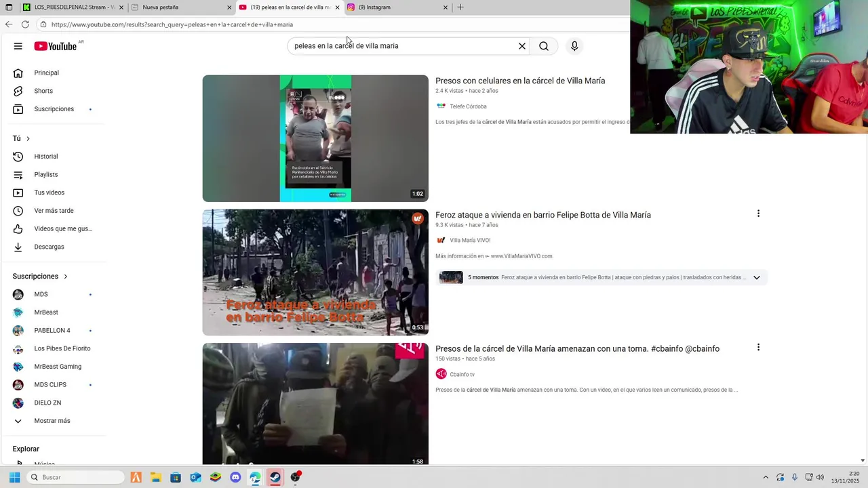Play Feroz ataque a vivienda thumbnail

[315, 272]
